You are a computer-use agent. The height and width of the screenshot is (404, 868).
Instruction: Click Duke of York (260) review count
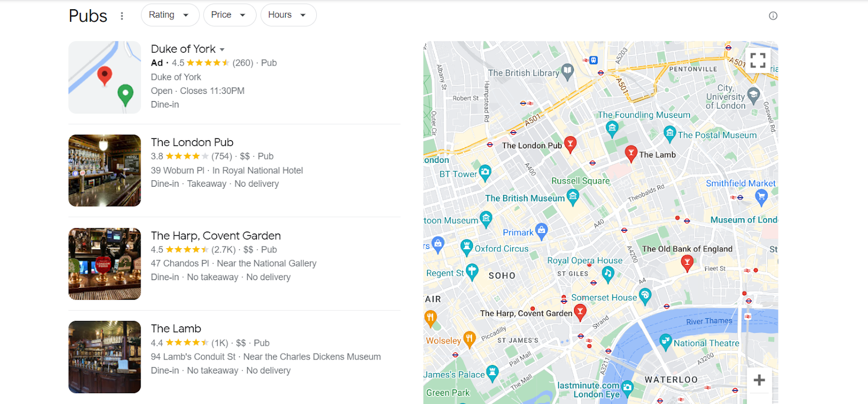pos(243,63)
